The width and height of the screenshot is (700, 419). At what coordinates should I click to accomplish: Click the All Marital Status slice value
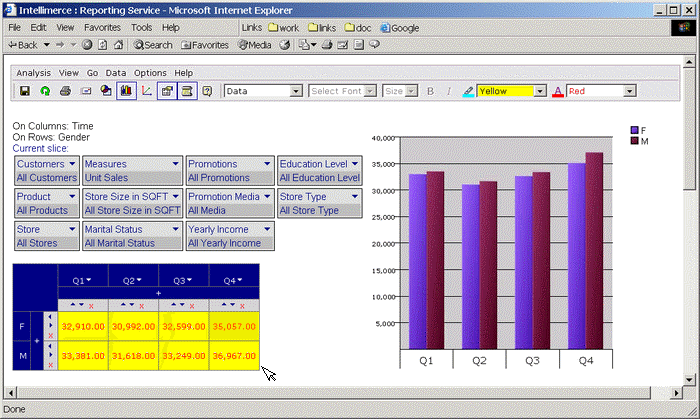click(120, 243)
